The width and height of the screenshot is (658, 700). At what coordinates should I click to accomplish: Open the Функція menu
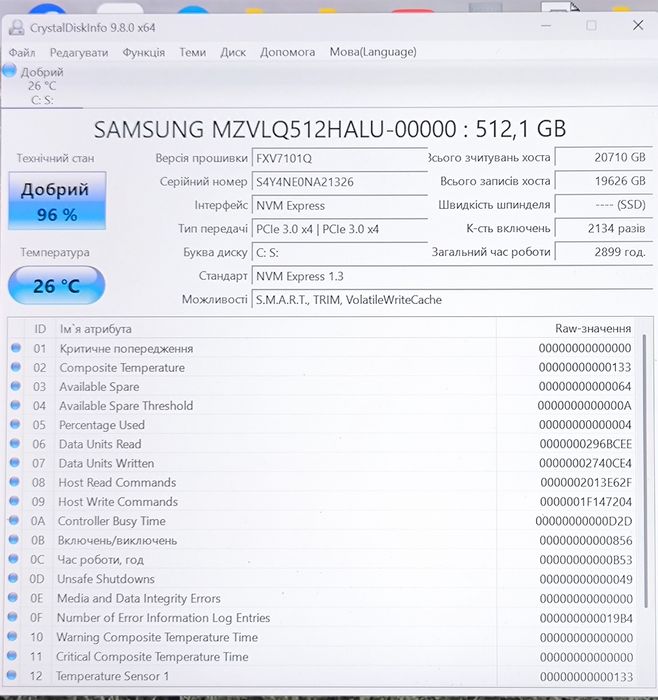point(144,52)
